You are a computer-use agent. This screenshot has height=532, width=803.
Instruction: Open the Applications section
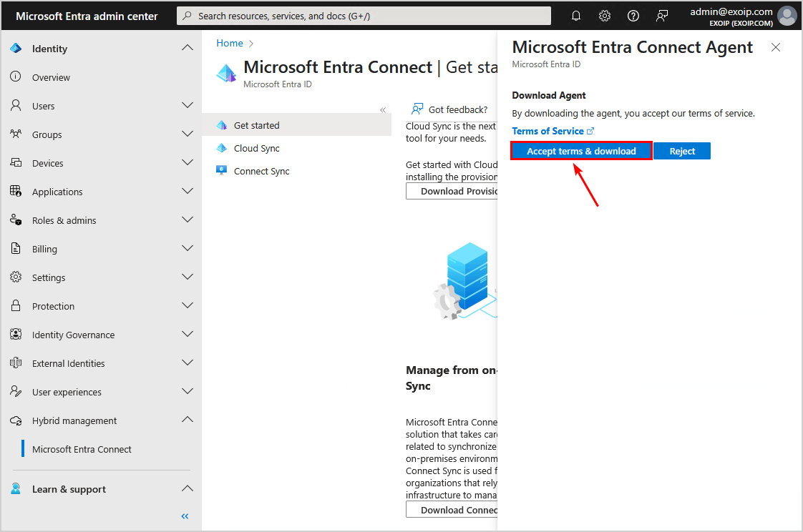pyautogui.click(x=16, y=191)
